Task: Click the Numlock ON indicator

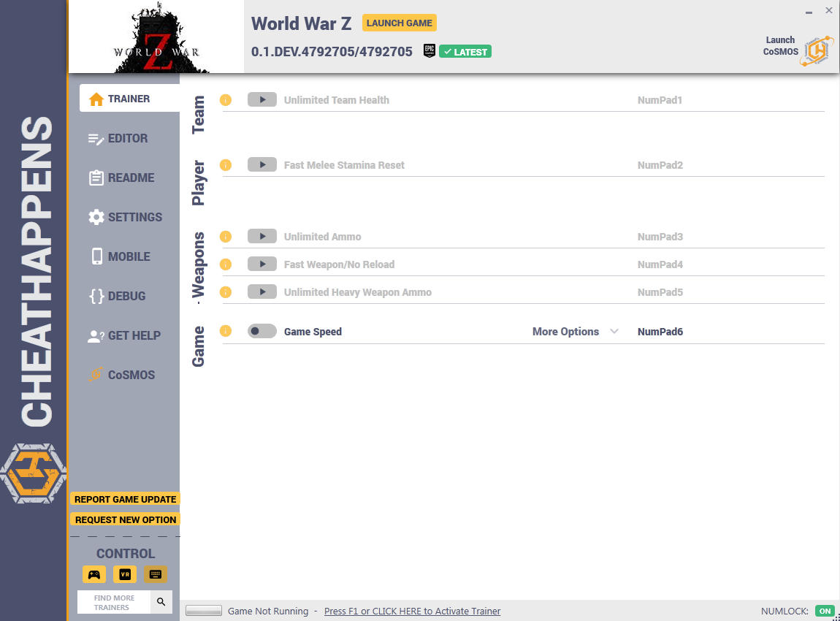Action: (825, 612)
